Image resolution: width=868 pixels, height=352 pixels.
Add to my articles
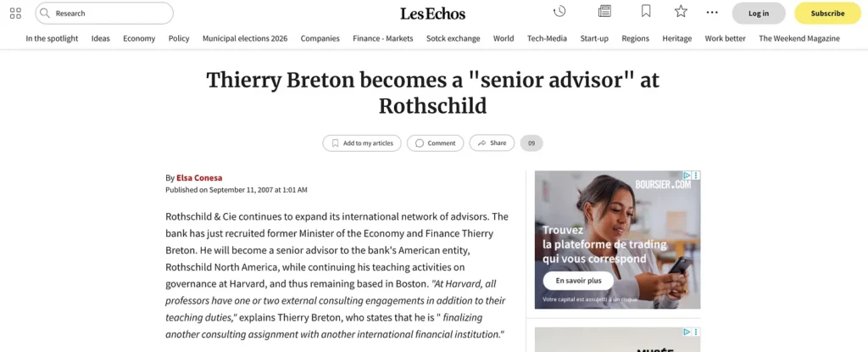362,143
